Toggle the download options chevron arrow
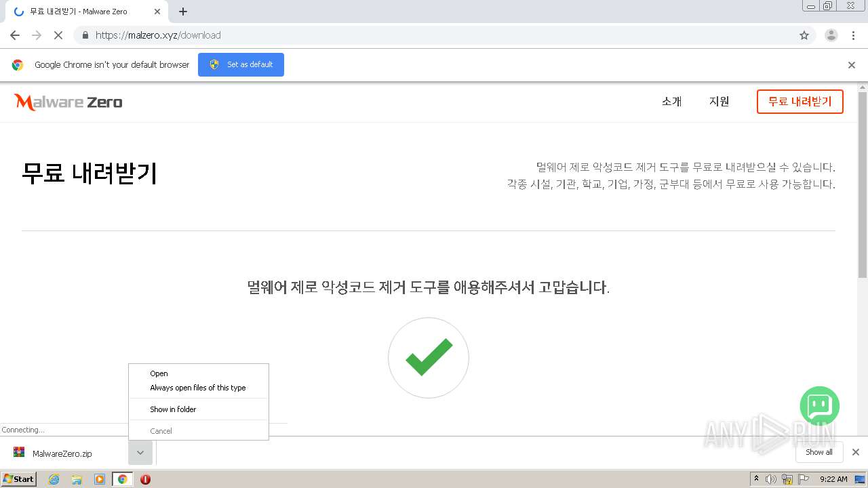This screenshot has width=868, height=488. (140, 453)
